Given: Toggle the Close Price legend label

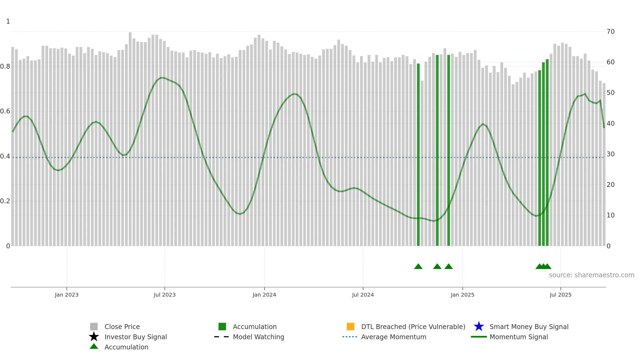Looking at the screenshot, I should [122, 327].
